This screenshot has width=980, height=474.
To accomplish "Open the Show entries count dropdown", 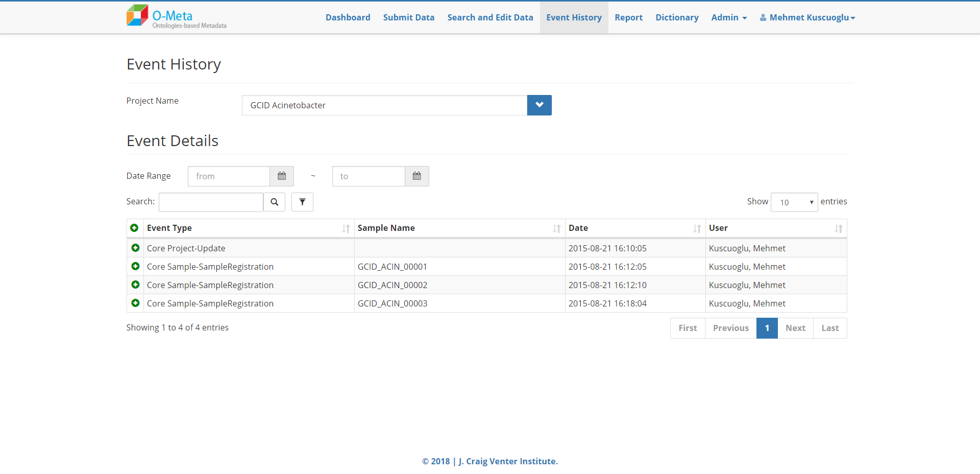I will 794,202.
